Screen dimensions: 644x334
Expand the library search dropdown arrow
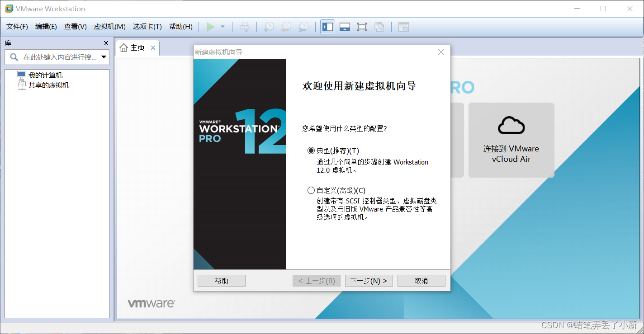[104, 57]
